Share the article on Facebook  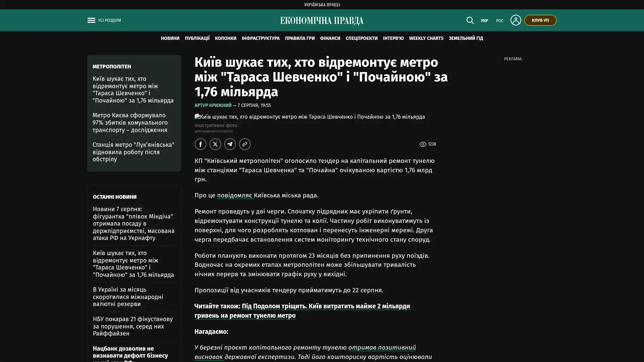(201, 144)
